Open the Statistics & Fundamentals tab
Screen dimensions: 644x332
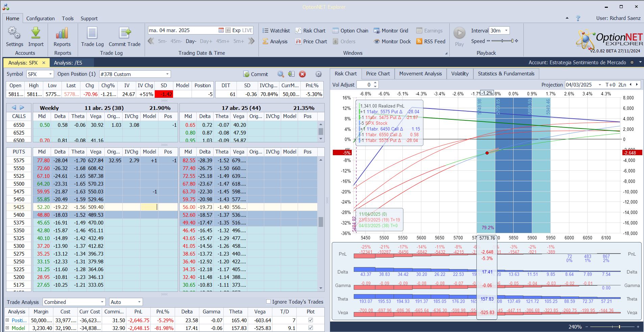(x=506, y=74)
